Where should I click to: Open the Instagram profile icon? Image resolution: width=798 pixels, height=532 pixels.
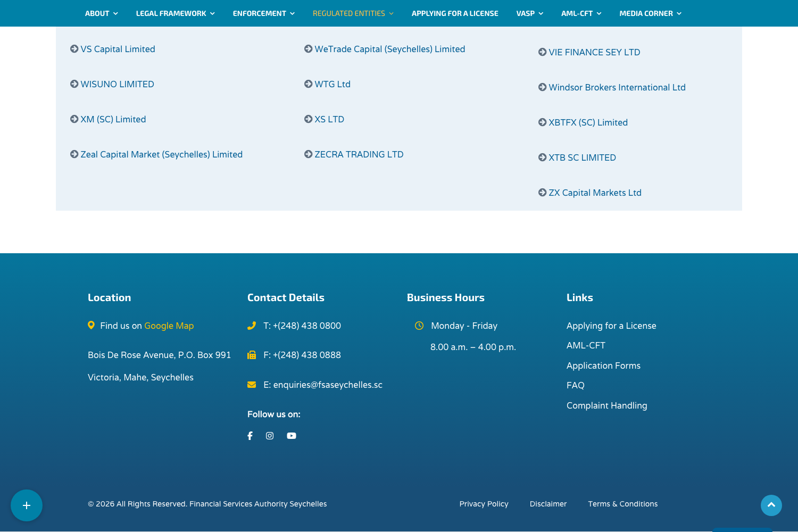pyautogui.click(x=270, y=436)
